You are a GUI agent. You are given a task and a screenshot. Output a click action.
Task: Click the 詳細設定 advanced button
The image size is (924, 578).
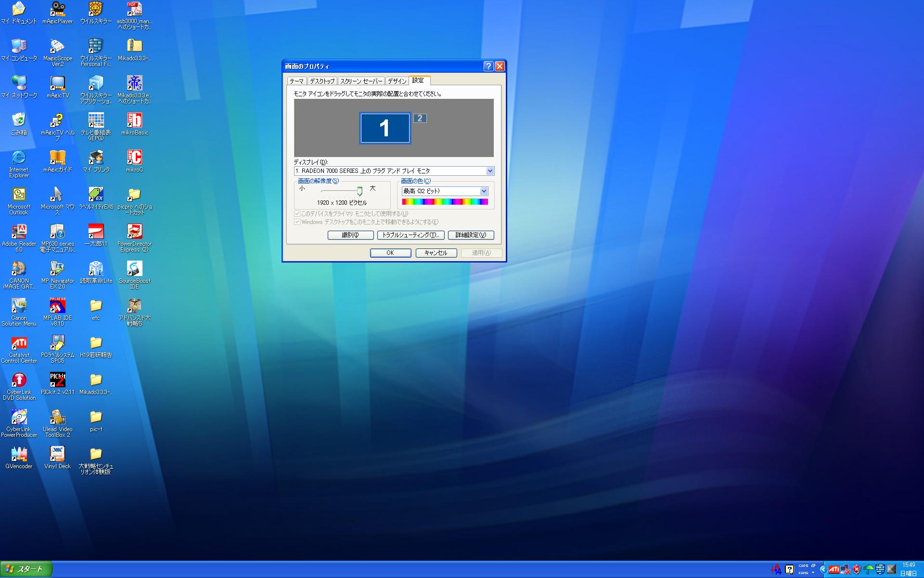tap(471, 235)
